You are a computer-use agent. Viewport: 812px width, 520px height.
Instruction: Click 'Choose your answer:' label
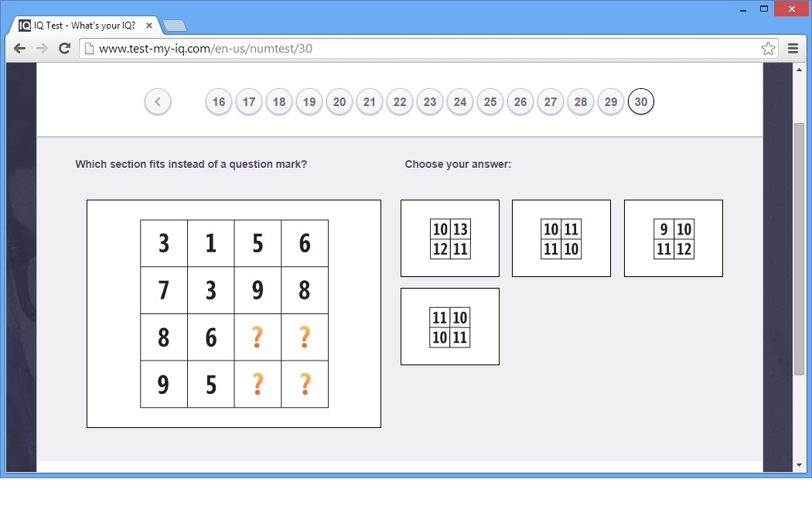tap(458, 164)
